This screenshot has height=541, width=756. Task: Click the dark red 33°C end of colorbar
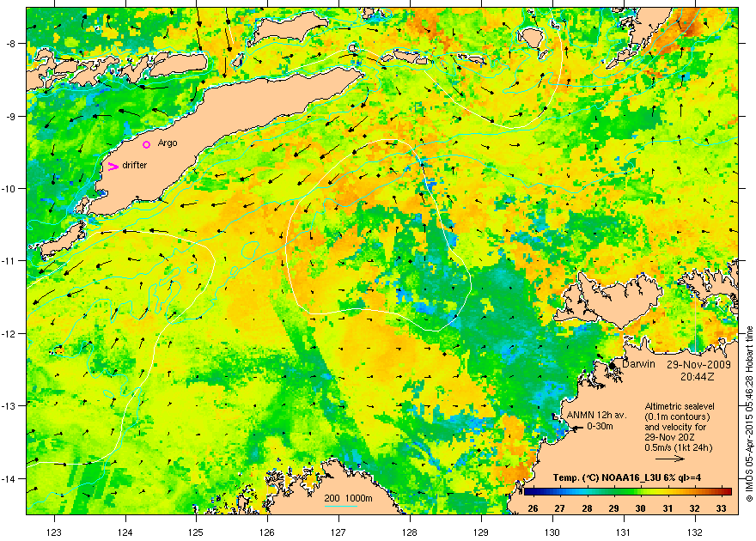point(728,492)
